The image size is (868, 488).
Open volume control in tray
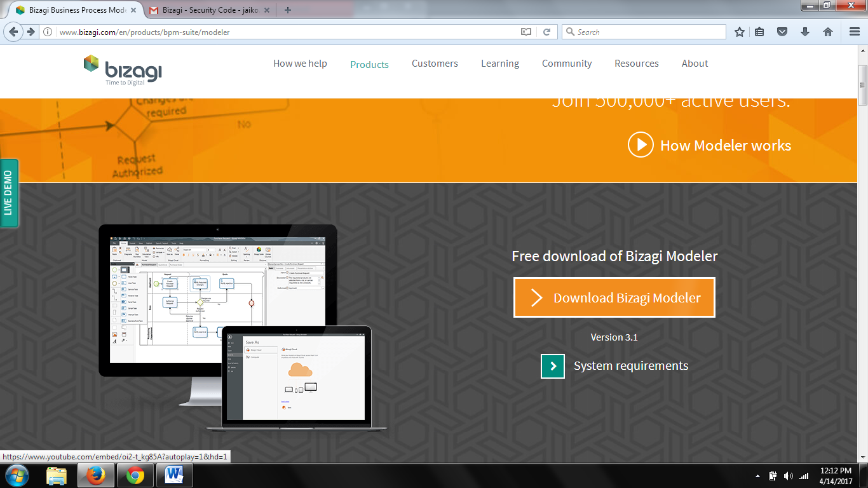[x=789, y=476]
